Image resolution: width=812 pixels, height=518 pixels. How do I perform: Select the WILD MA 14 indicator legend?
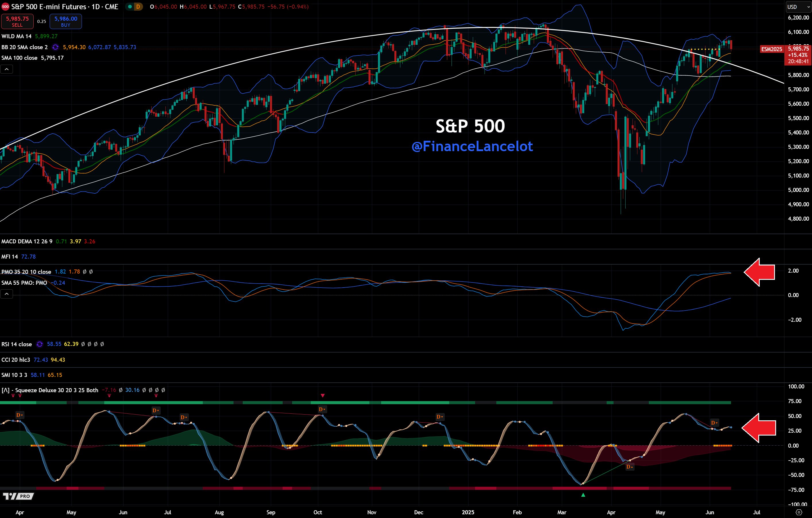tap(17, 36)
